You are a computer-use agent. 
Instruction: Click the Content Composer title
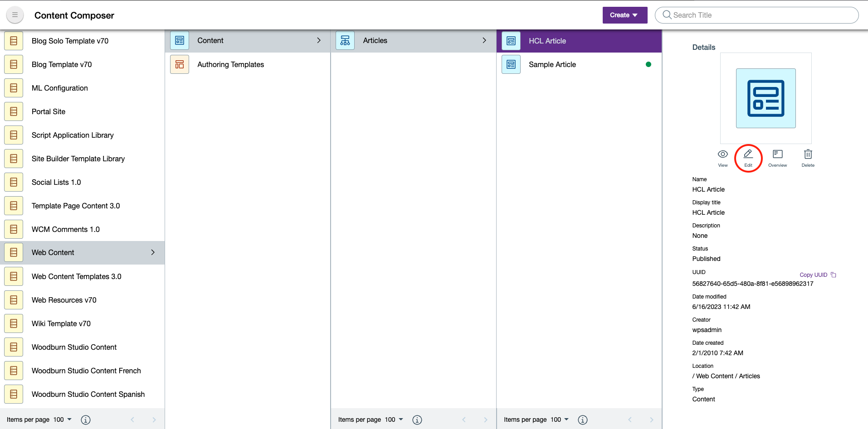74,15
